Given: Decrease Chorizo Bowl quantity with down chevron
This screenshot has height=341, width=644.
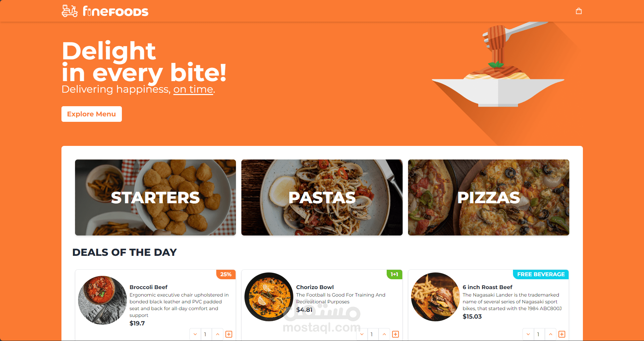Looking at the screenshot, I should 362,334.
